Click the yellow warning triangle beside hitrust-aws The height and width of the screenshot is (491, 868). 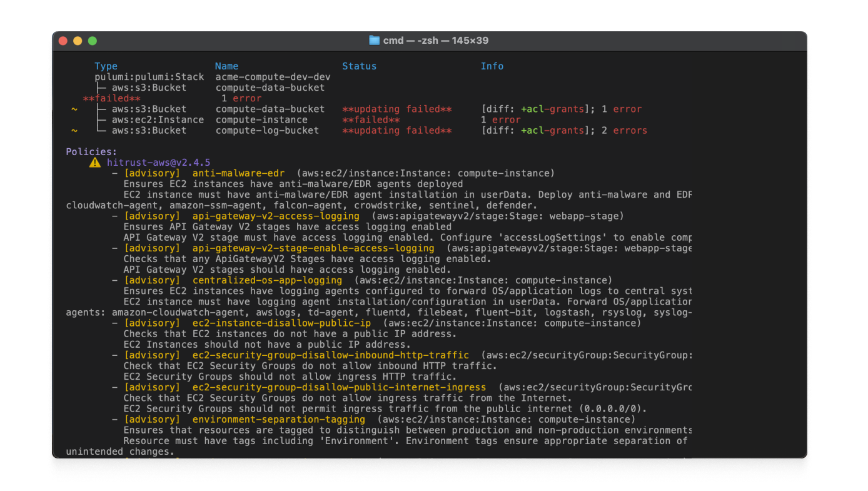94,163
